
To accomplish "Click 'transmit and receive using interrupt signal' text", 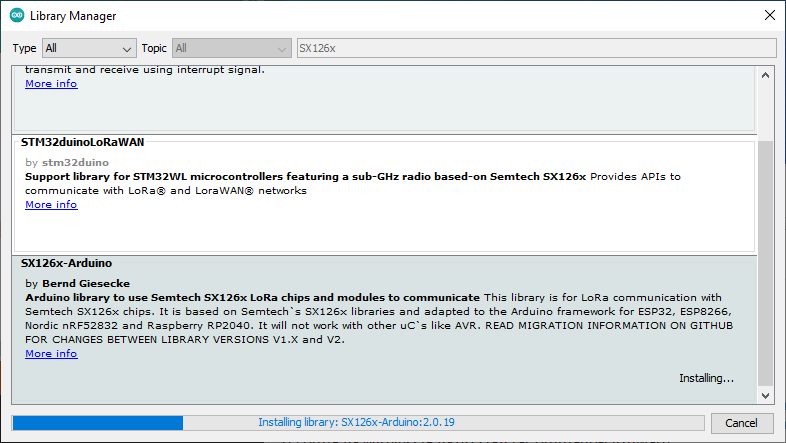I will click(145, 70).
